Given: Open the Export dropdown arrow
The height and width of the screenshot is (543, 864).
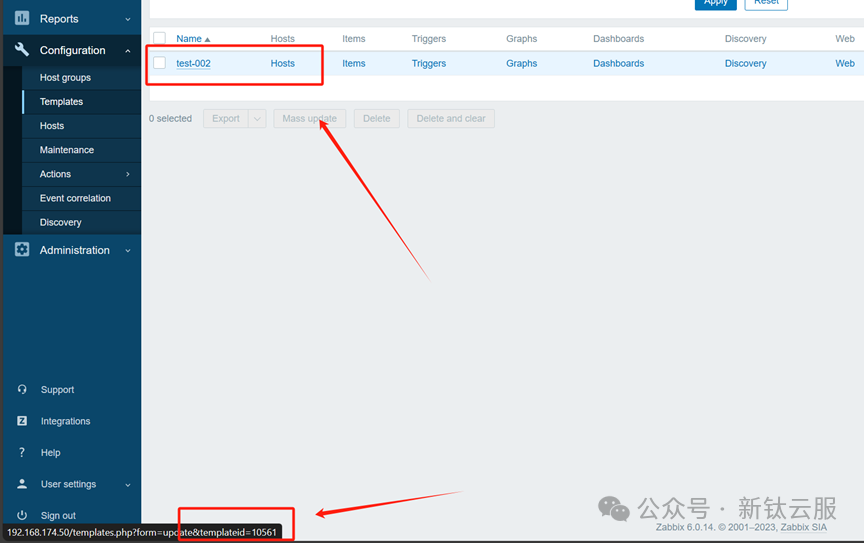Looking at the screenshot, I should tap(257, 119).
